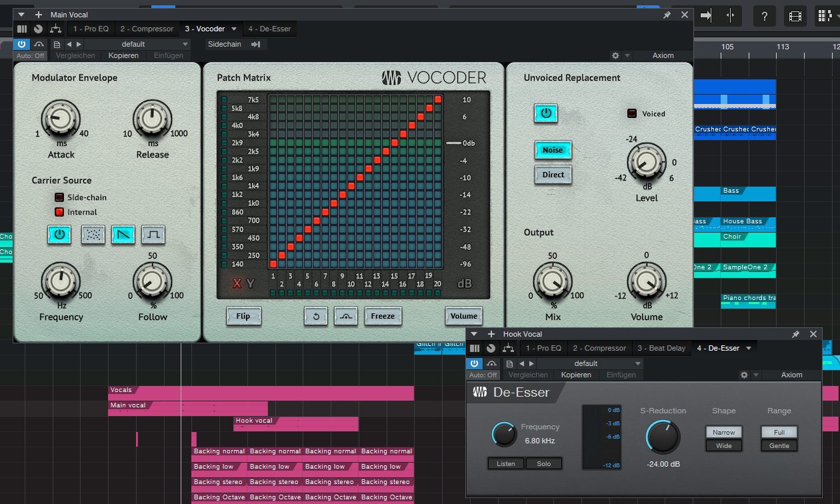
Task: Select the square carrier waveform icon
Action: pyautogui.click(x=152, y=235)
